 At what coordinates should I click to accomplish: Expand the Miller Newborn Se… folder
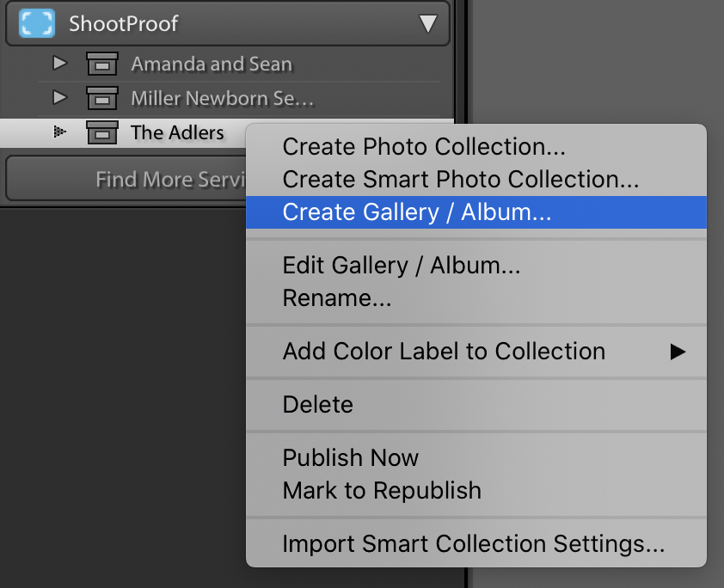[x=60, y=97]
